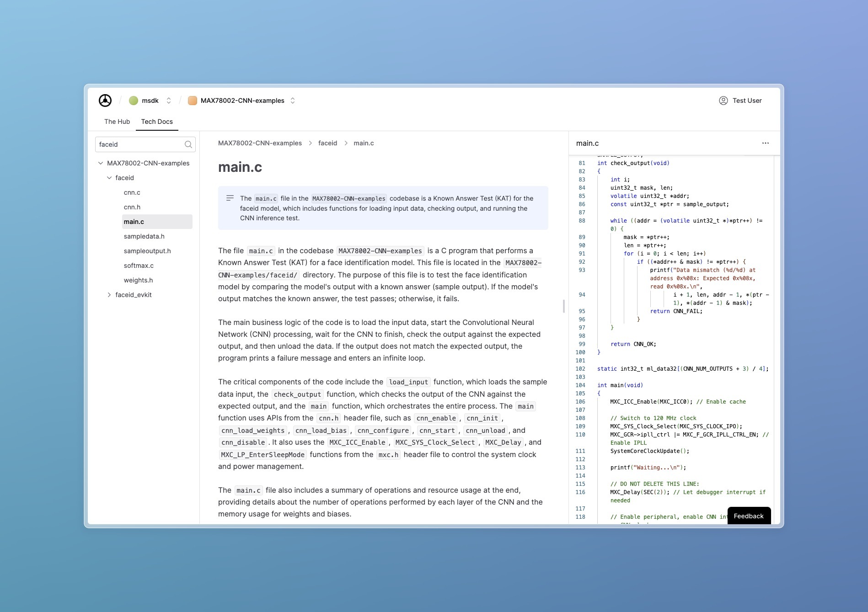Open the MAX78002-CNN-examples repo switcher

point(293,101)
